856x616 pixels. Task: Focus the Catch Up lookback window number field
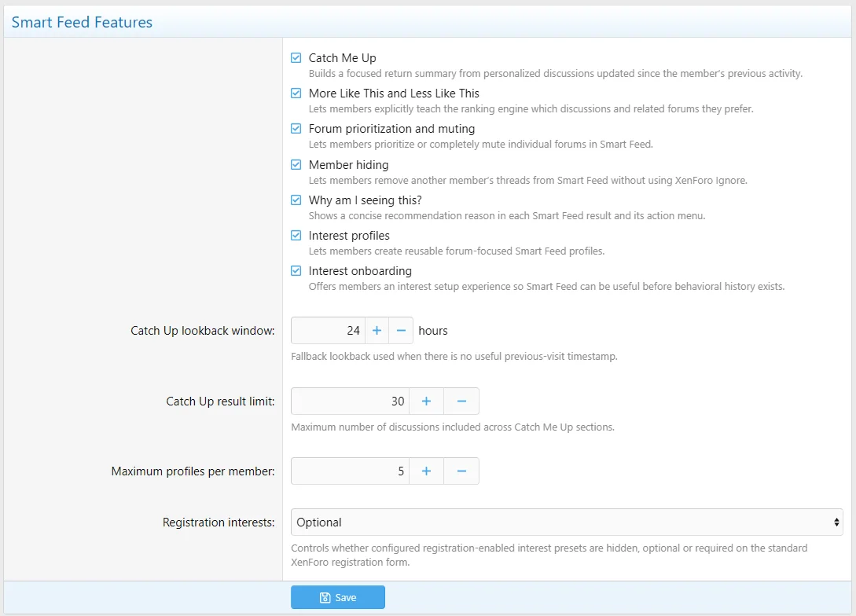pos(328,331)
